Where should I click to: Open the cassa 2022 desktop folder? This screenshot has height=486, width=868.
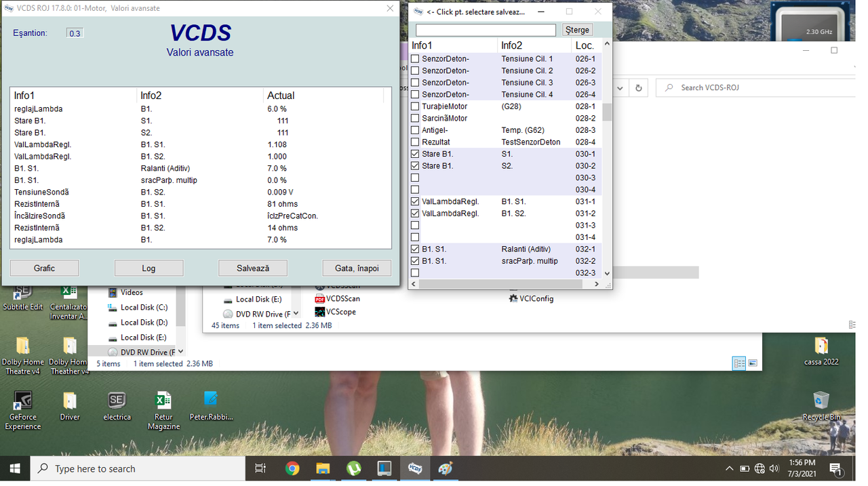point(821,351)
